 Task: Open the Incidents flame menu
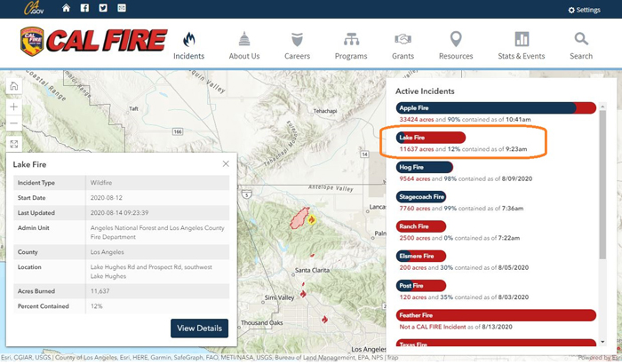pos(188,45)
